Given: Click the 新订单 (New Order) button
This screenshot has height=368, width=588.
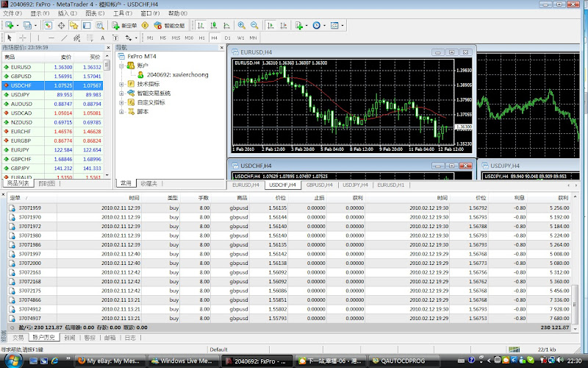Looking at the screenshot, I should point(124,25).
